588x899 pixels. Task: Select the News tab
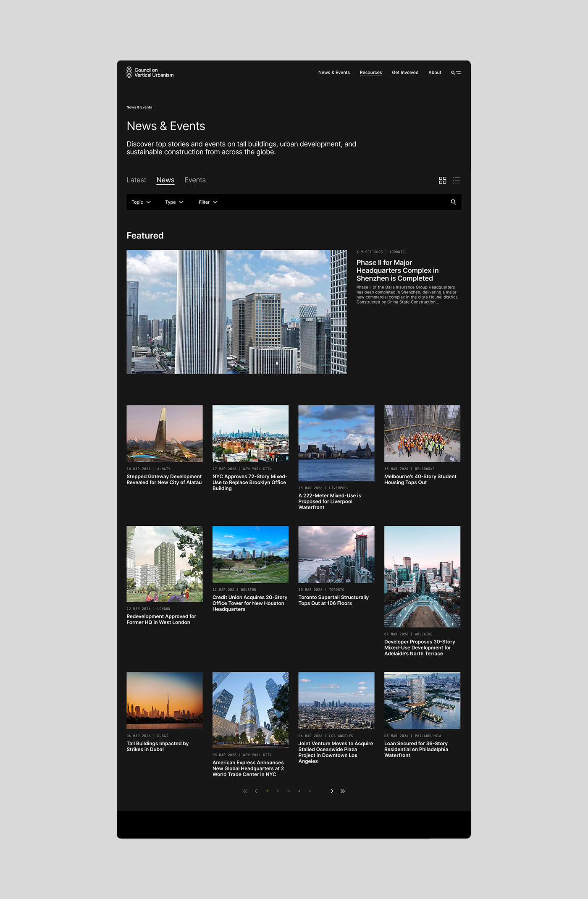click(165, 180)
